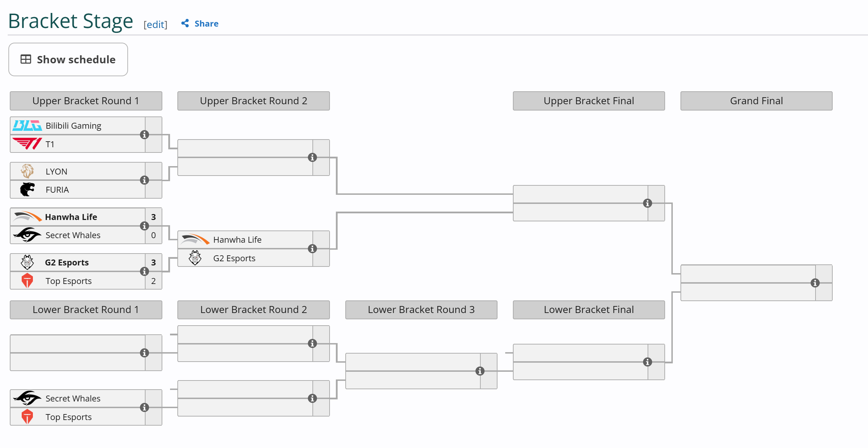This screenshot has width=868, height=448.
Task: Open info icon for LYON vs FURIA match
Action: coord(144,180)
